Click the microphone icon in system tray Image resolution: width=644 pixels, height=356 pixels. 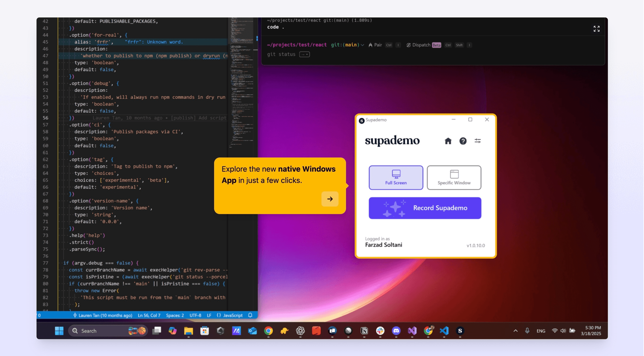pyautogui.click(x=527, y=331)
